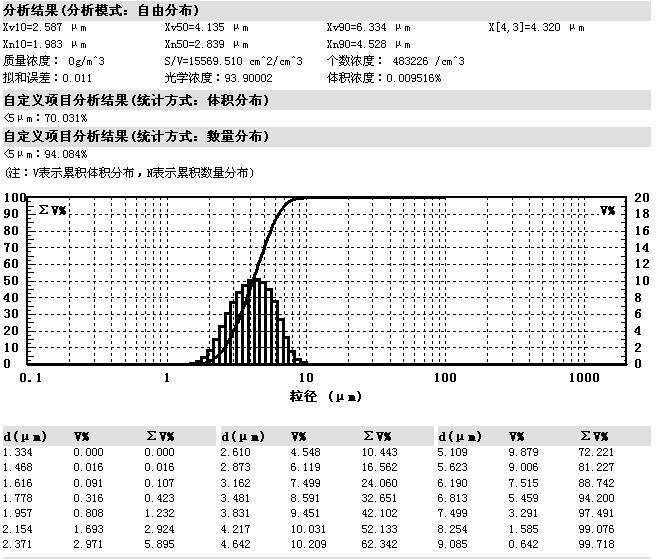Click the 数量分布 custom analysis header
This screenshot has width=666, height=559.
(x=135, y=136)
